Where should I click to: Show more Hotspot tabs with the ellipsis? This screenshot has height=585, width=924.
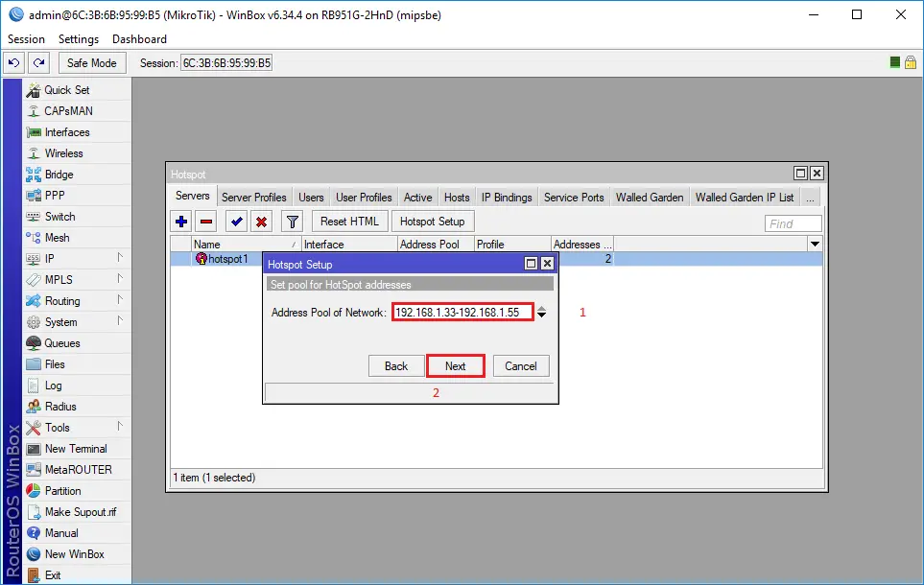click(x=811, y=198)
